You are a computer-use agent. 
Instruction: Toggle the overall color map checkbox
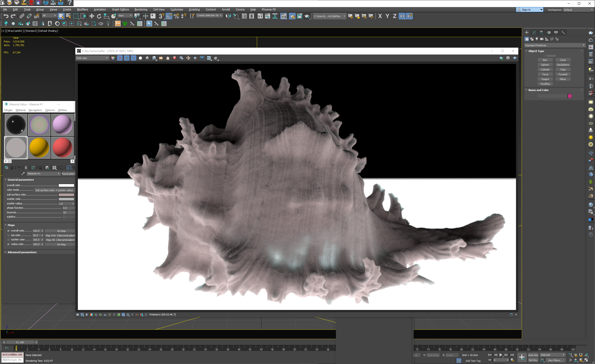[8, 231]
